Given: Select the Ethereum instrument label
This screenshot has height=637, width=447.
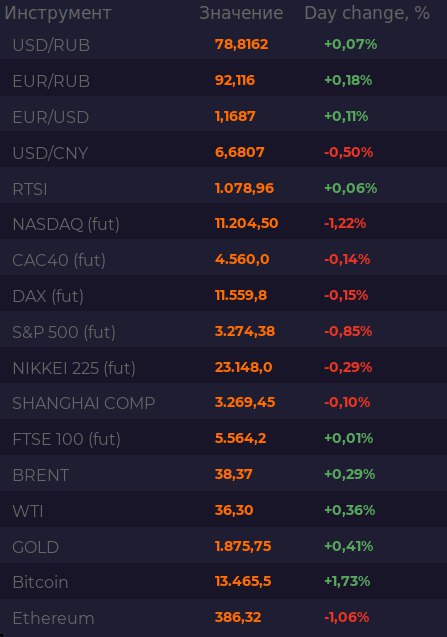Looking at the screenshot, I should click(x=53, y=618).
